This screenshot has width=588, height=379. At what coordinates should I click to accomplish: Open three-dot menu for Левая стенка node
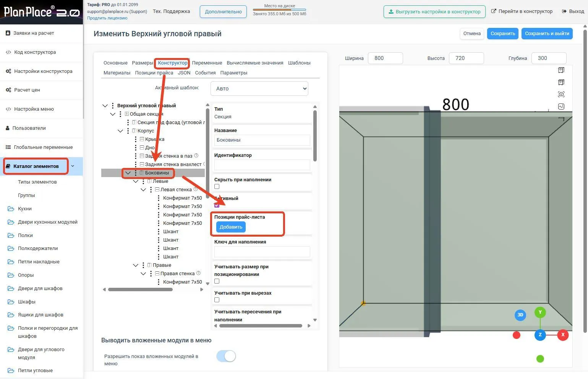pos(151,190)
